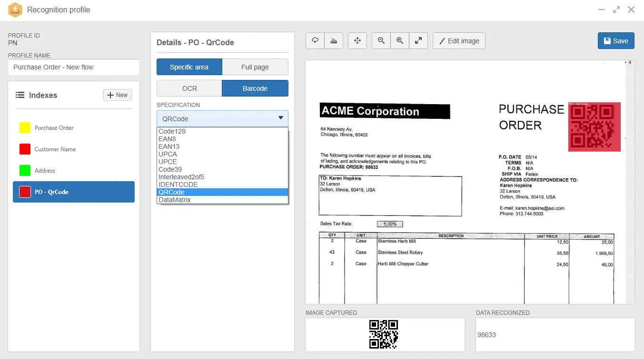
Task: Open the OCR tab
Action: click(189, 88)
